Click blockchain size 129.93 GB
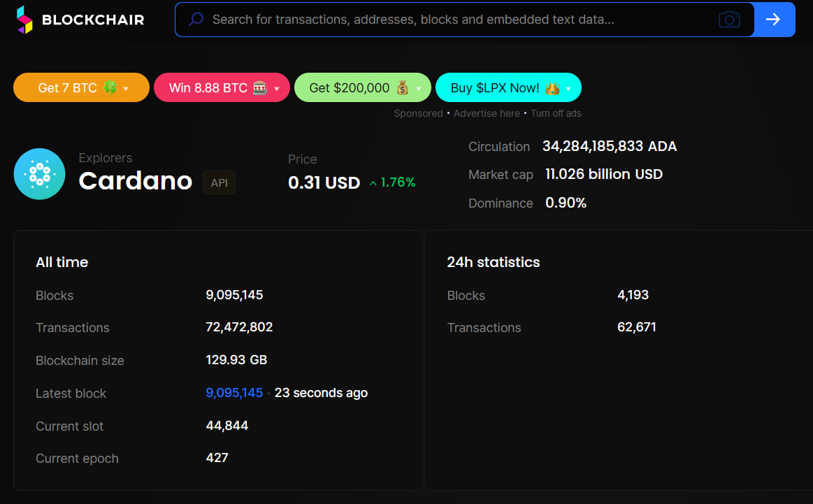Screen dimensions: 813x504 tap(236, 360)
